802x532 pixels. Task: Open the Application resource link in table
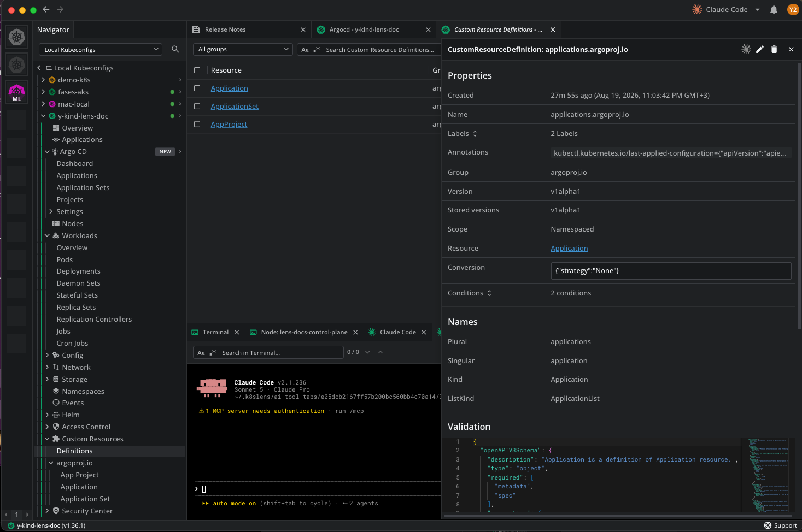(230, 88)
